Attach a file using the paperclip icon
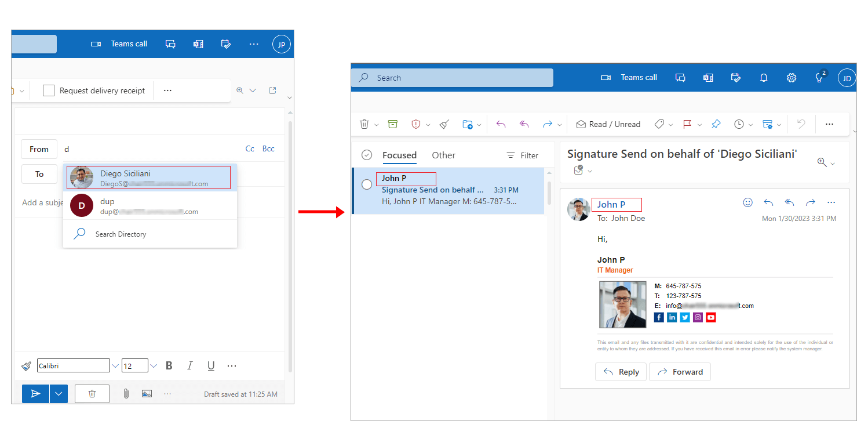Image resolution: width=868 pixels, height=435 pixels. coord(126,394)
